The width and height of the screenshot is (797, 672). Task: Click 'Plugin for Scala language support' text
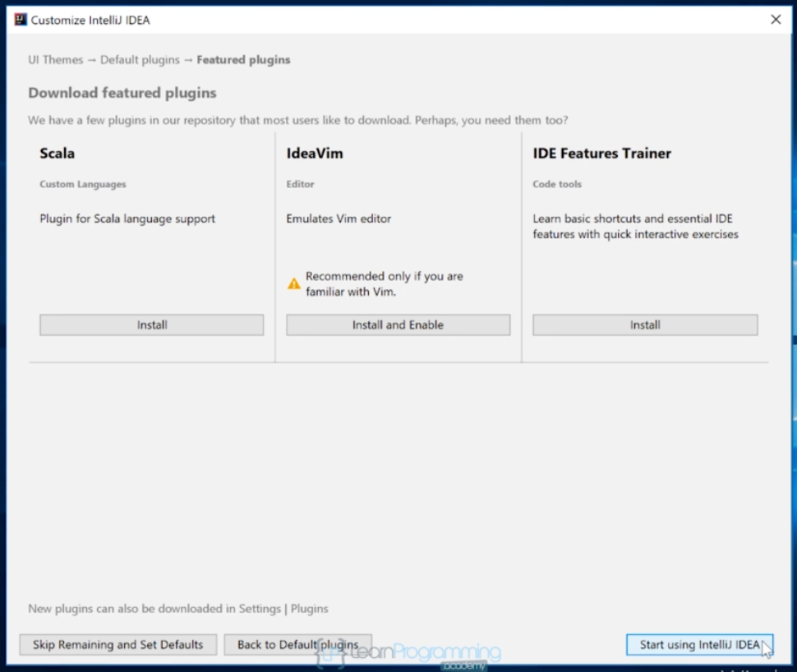point(127,219)
